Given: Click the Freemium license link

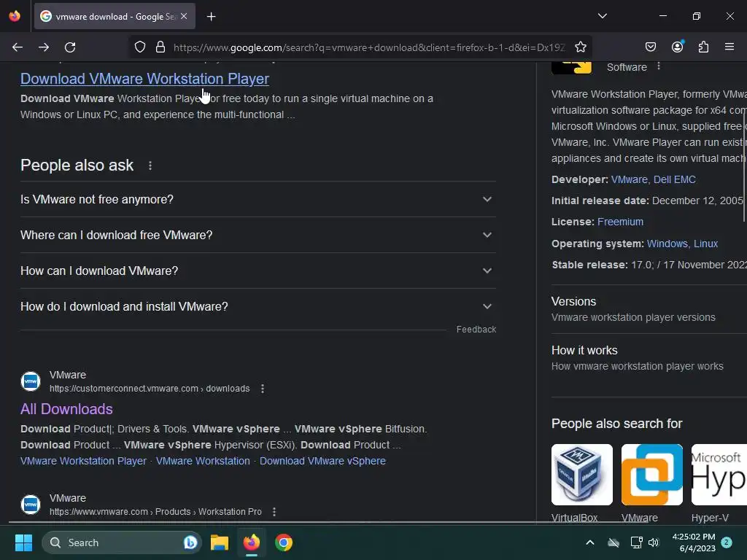Looking at the screenshot, I should click(620, 222).
